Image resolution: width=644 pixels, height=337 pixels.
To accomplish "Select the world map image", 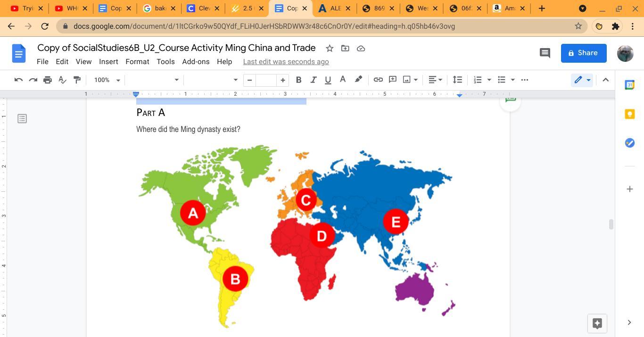I will pos(297,236).
